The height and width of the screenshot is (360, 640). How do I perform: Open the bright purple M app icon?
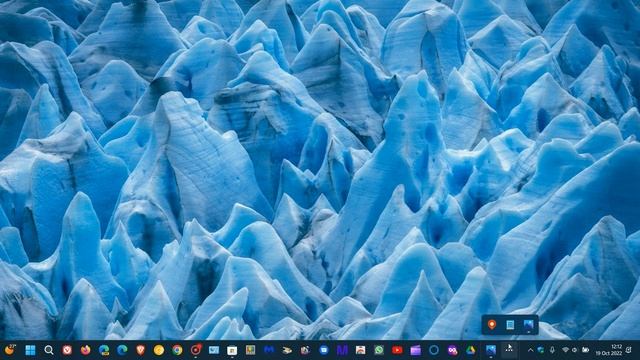pos(342,350)
